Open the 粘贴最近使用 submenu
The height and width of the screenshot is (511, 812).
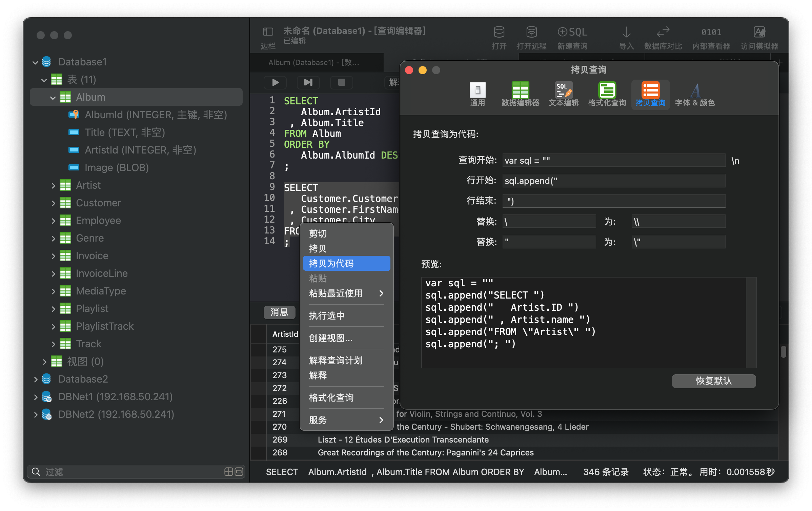coord(346,293)
